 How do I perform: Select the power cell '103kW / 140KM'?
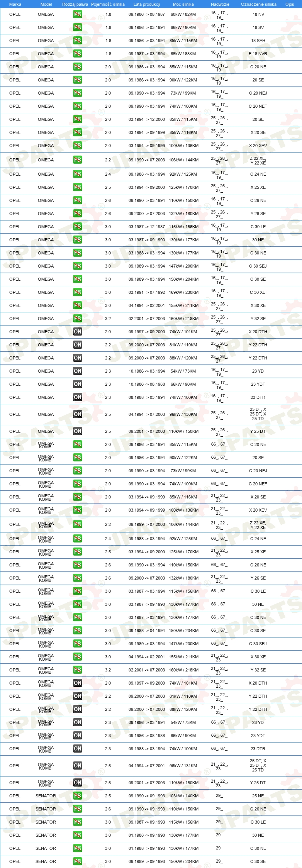[x=184, y=796]
